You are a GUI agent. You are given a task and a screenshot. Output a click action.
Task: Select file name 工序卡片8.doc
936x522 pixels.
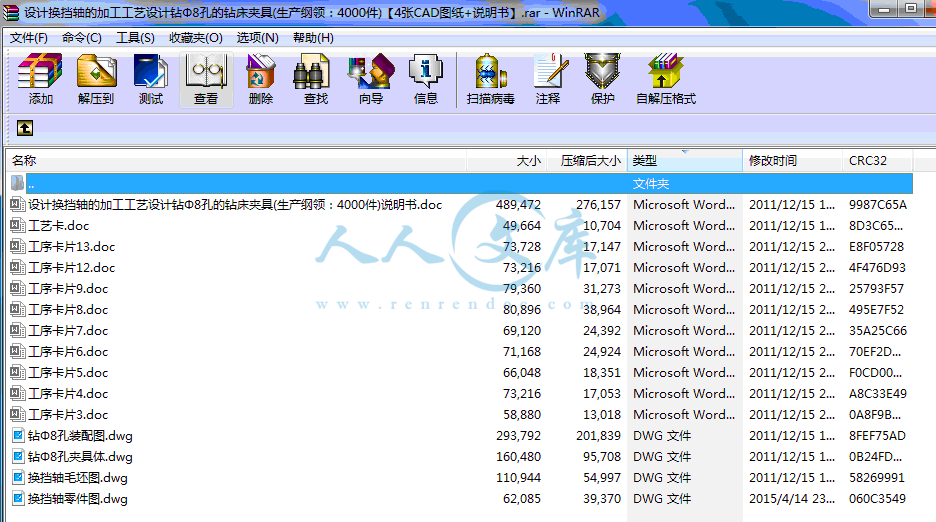[x=68, y=309]
